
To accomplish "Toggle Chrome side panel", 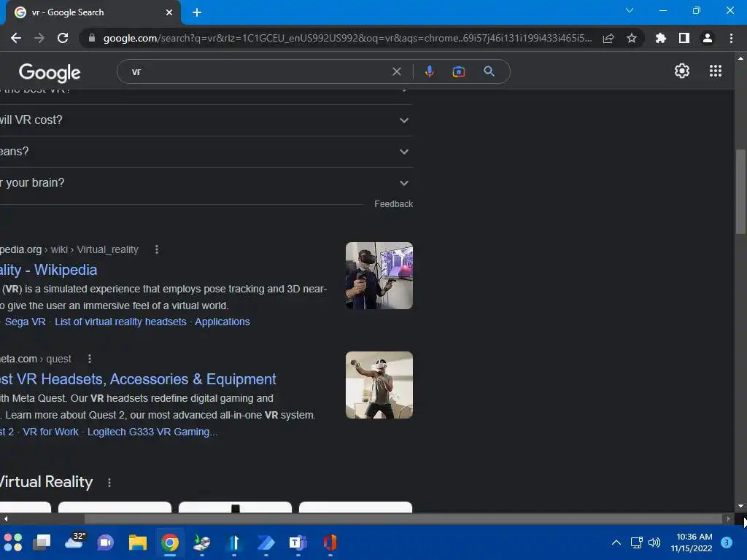I will pyautogui.click(x=684, y=38).
